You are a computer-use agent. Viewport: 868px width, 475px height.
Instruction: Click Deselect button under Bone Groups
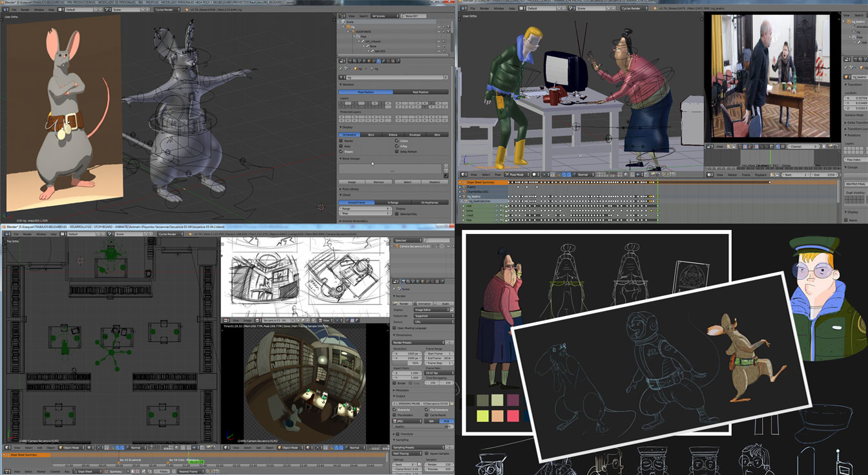(435, 182)
